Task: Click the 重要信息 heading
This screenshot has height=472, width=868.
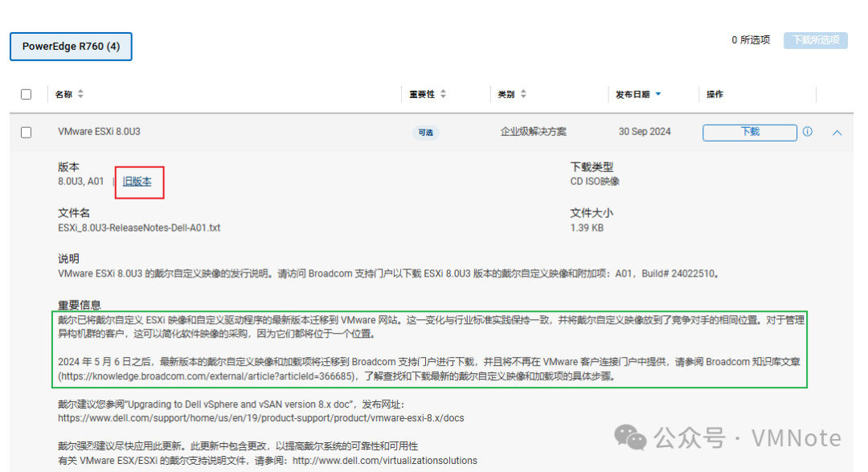Action: click(x=79, y=306)
